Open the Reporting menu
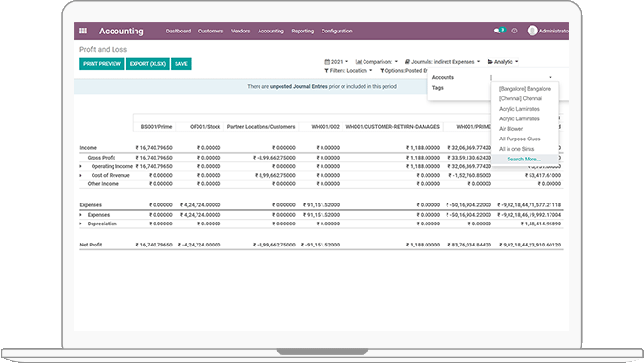Viewport: 644px width, 363px height. pos(302,31)
